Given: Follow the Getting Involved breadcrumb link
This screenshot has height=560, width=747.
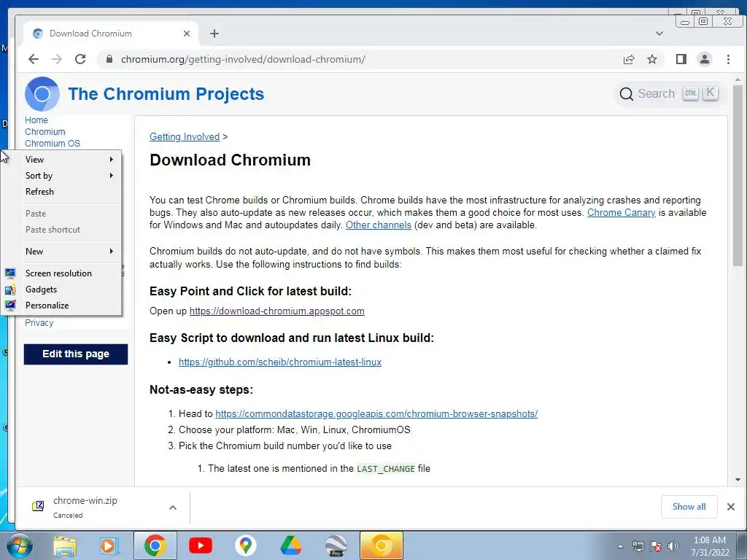Looking at the screenshot, I should click(x=185, y=136).
